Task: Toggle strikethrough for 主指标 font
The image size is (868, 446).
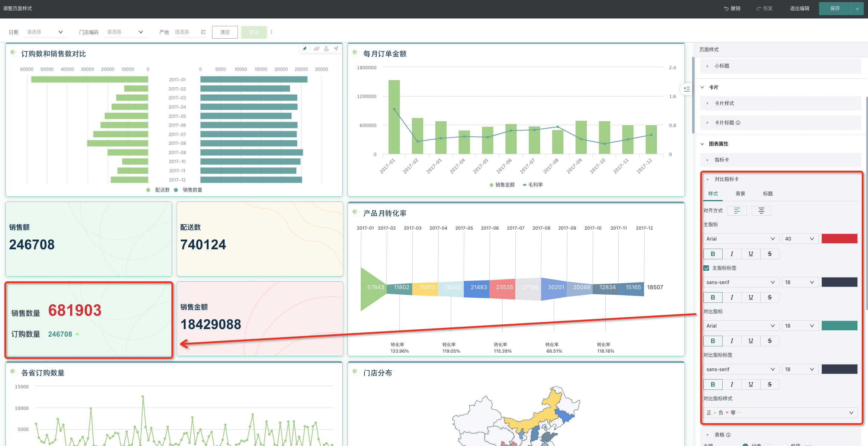Action: coord(769,254)
